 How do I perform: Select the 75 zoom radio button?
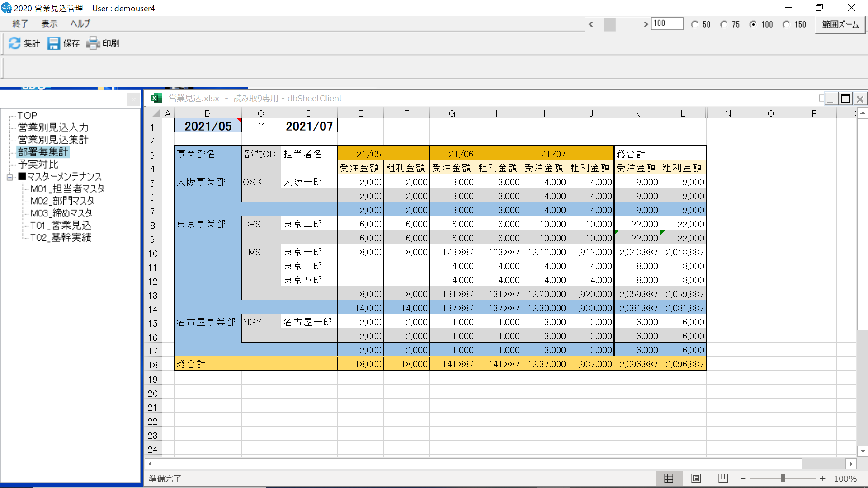point(724,24)
